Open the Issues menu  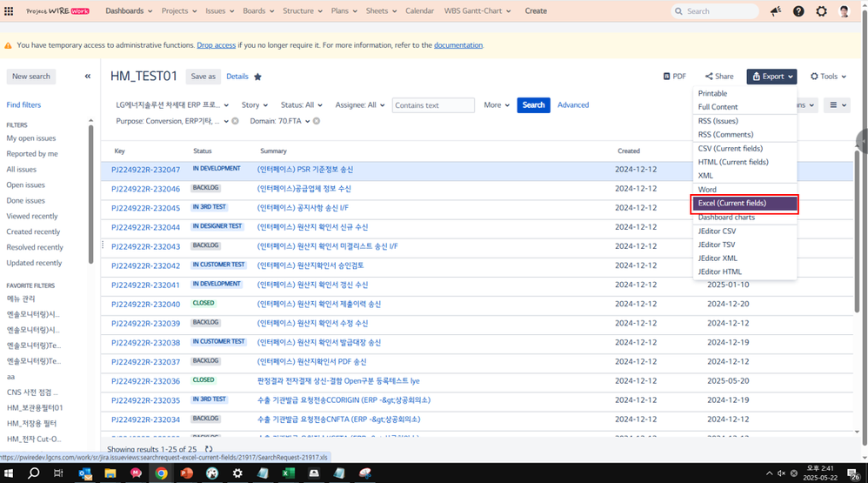point(219,11)
